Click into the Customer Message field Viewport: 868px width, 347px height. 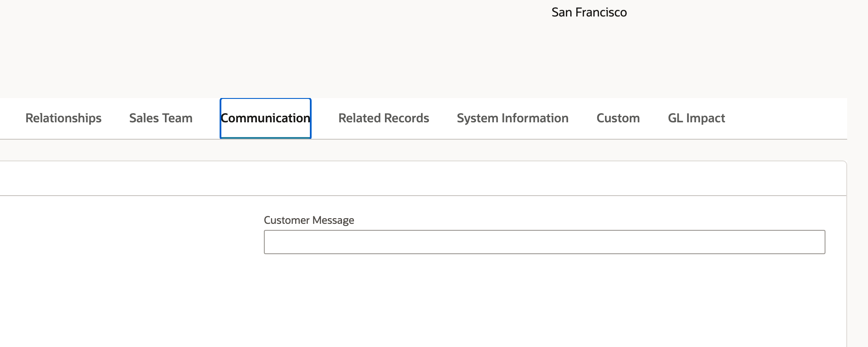click(544, 242)
